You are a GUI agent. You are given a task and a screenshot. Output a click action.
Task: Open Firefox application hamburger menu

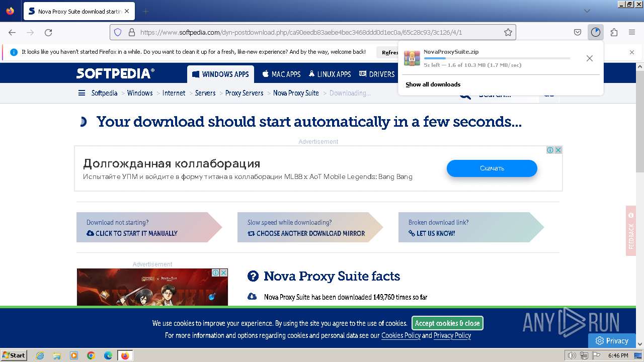coord(632,32)
